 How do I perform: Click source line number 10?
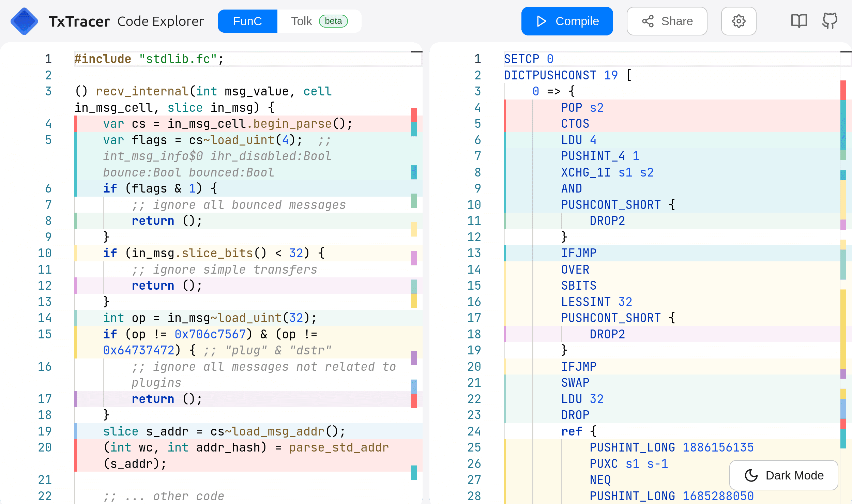(45, 253)
